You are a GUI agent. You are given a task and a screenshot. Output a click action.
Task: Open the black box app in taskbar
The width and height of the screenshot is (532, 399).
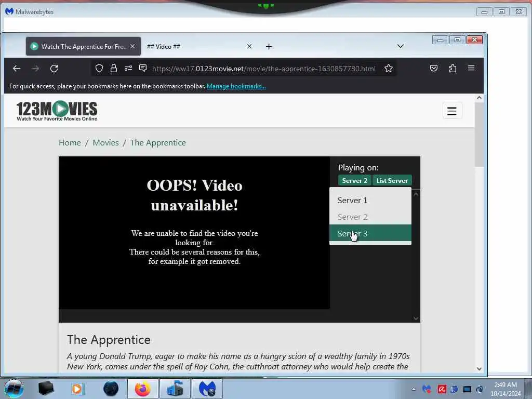(x=46, y=389)
